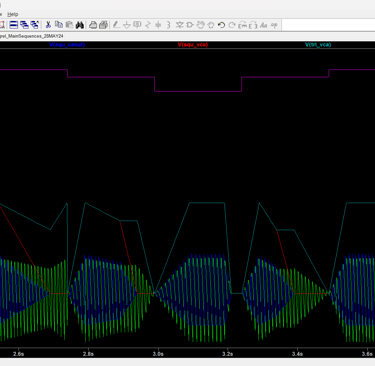This screenshot has width=375, height=366.
Task: Select the Move open-hand tool
Action: pos(200,25)
